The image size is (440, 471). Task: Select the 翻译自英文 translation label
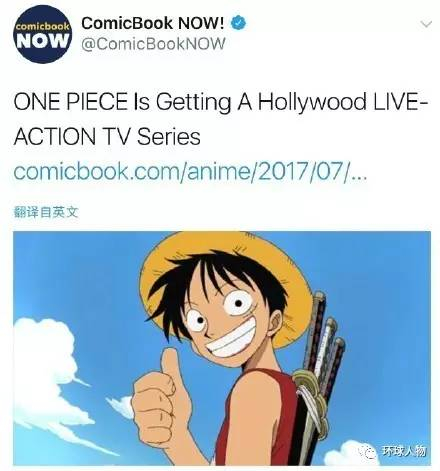pos(46,212)
